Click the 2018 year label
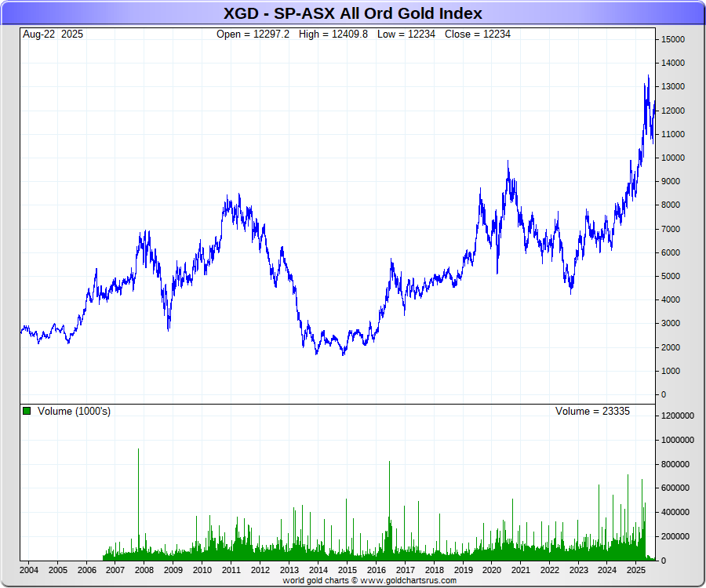This screenshot has height=588, width=706. [434, 570]
